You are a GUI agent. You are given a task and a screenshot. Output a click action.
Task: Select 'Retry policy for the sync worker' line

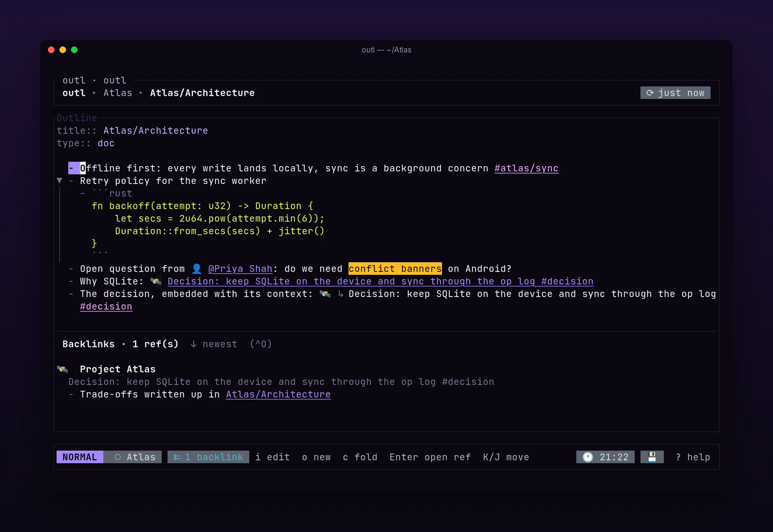click(x=173, y=181)
